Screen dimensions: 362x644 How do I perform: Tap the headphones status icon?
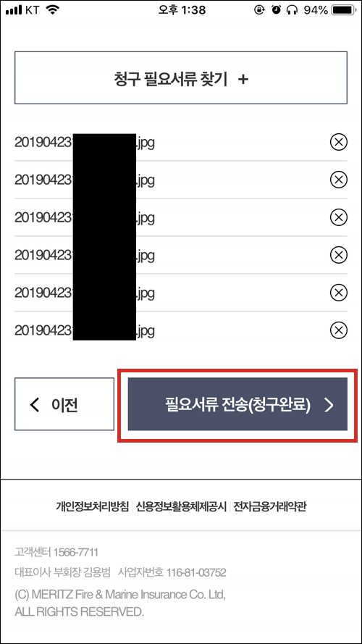(x=292, y=10)
